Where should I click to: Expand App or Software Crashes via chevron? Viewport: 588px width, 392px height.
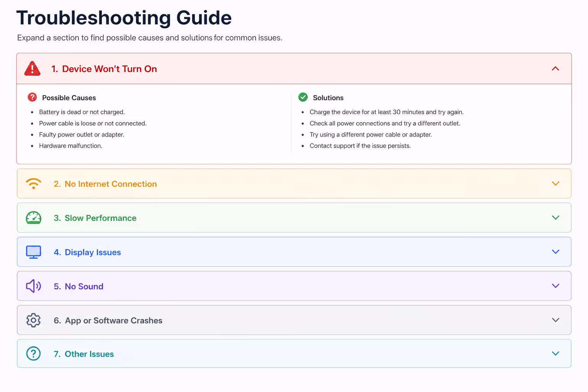pos(556,320)
